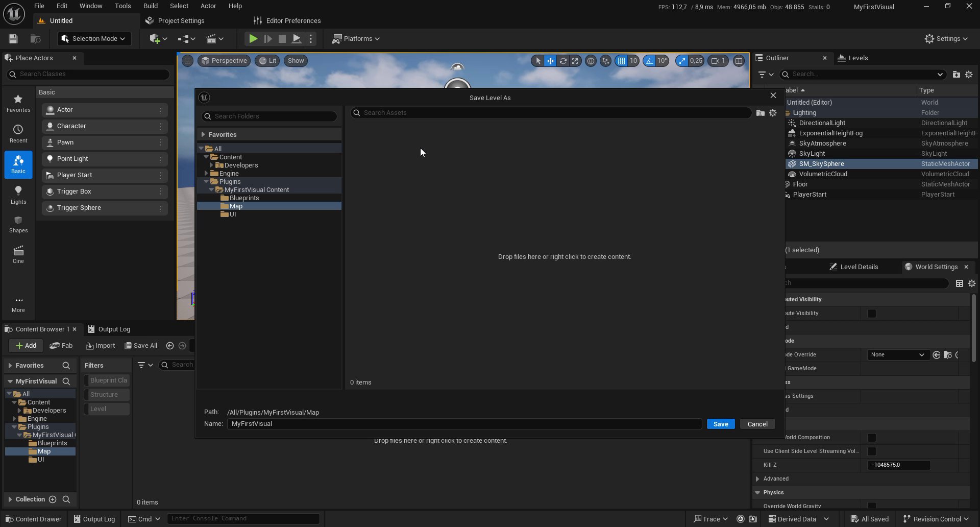This screenshot has height=527, width=980.
Task: Open Favorites category in Place Actors
Action: pos(18,103)
